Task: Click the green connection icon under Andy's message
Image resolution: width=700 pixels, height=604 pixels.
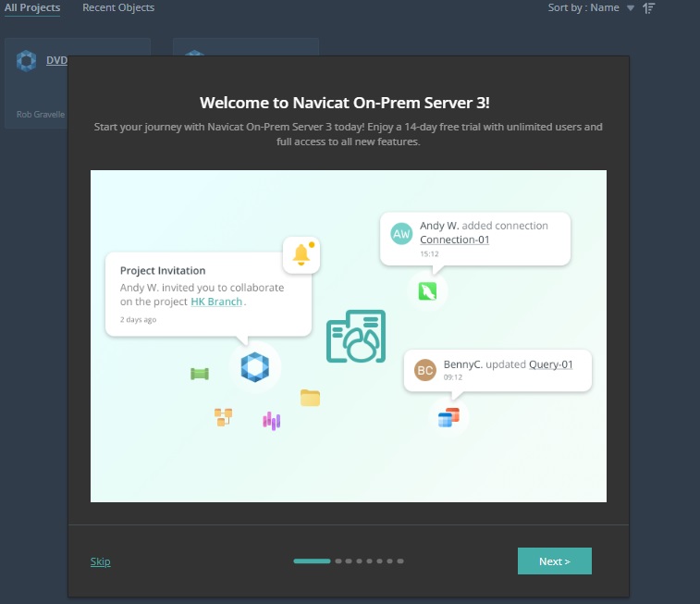Action: 427,291
